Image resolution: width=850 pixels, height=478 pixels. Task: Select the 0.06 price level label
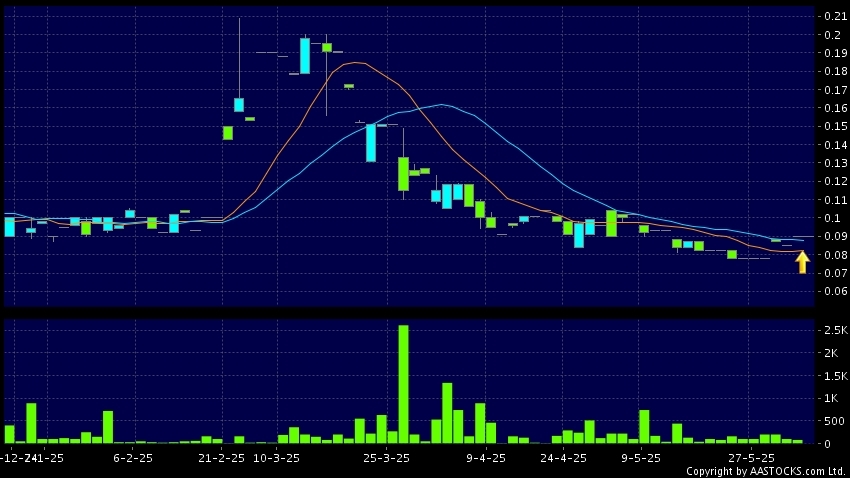[x=835, y=292]
